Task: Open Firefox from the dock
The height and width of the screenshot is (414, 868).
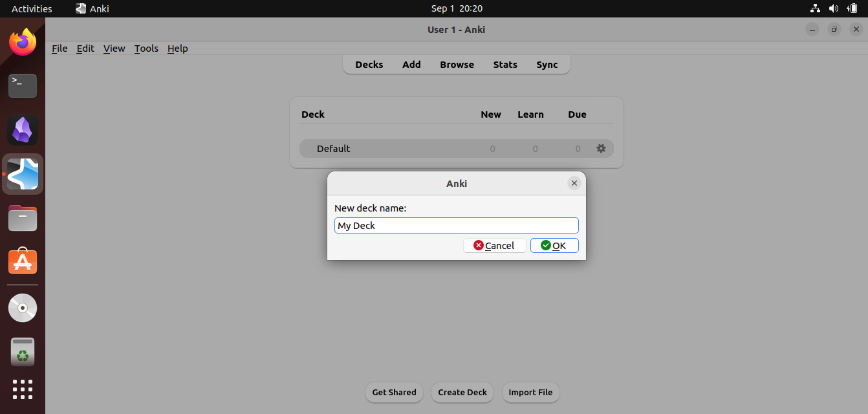Action: click(x=22, y=42)
